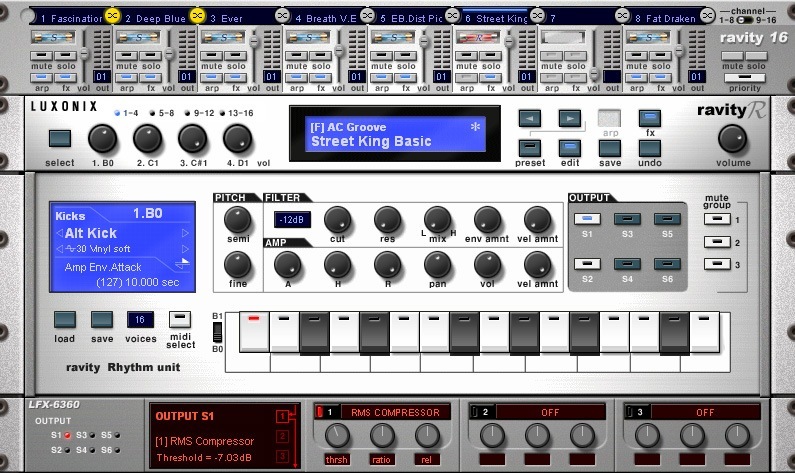The width and height of the screenshot is (795, 473).
Task: Toggle output S1 in the OUTPUT panel
Action: coord(587,219)
